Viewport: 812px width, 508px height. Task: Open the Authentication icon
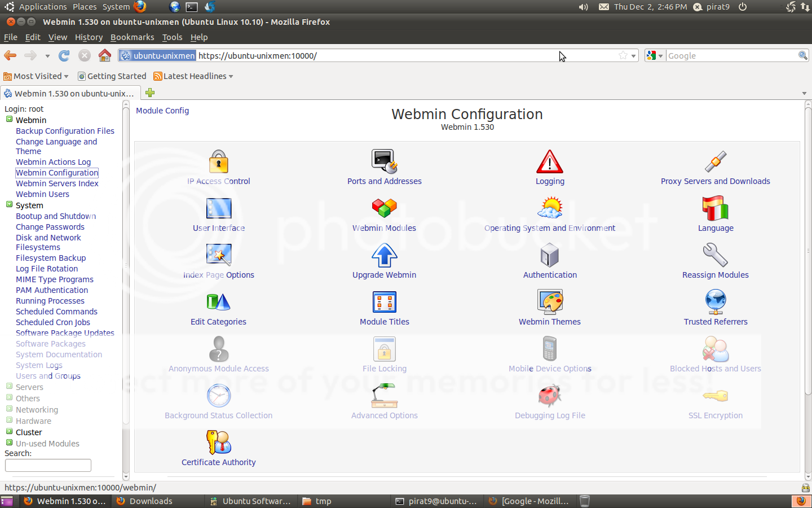[x=550, y=255]
